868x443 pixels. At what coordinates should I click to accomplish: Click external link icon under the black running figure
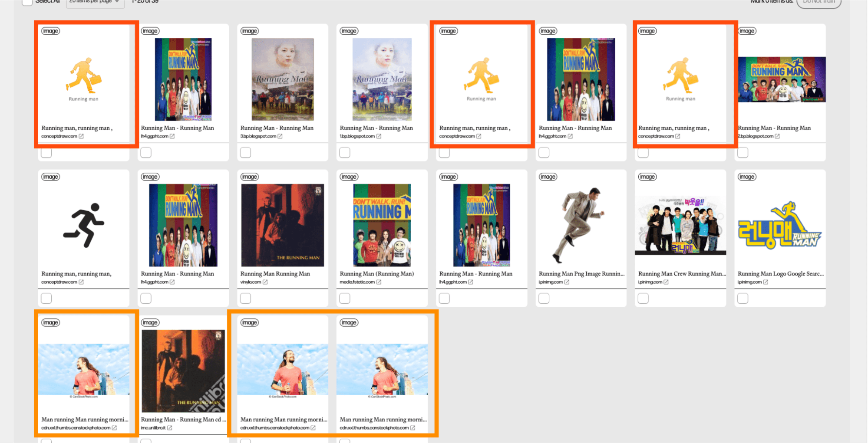click(81, 282)
